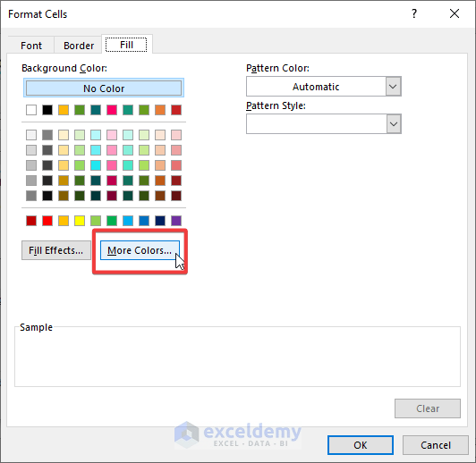
Task: Pick the white swatch in top row
Action: click(31, 110)
